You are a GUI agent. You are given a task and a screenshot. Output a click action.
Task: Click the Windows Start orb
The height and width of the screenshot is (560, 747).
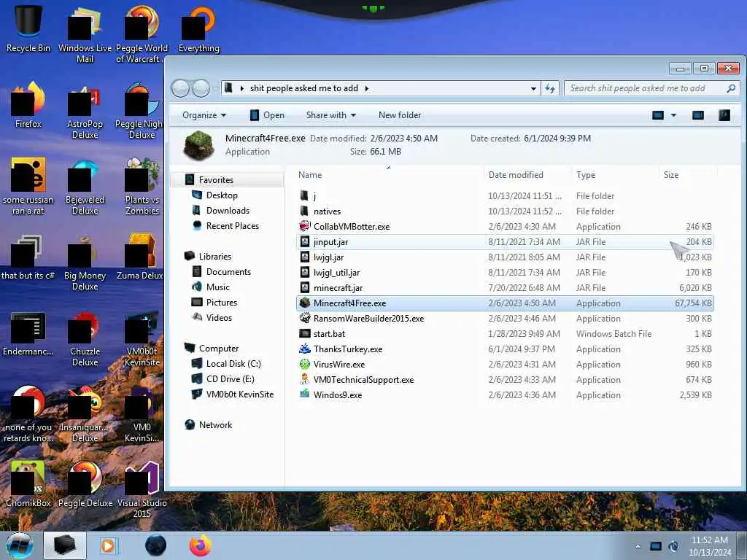tap(20, 545)
